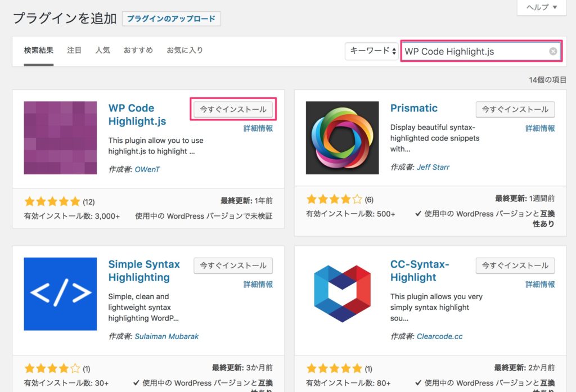Image resolution: width=576 pixels, height=392 pixels.
Task: Open author link Clearcode.cc
Action: (x=439, y=337)
